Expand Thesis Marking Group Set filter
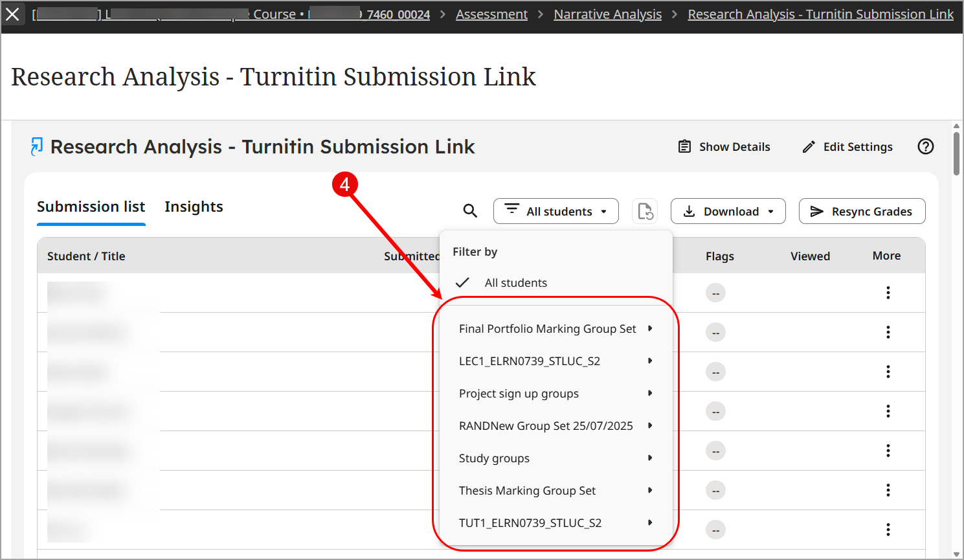Viewport: 964px width, 560px height. coord(555,491)
